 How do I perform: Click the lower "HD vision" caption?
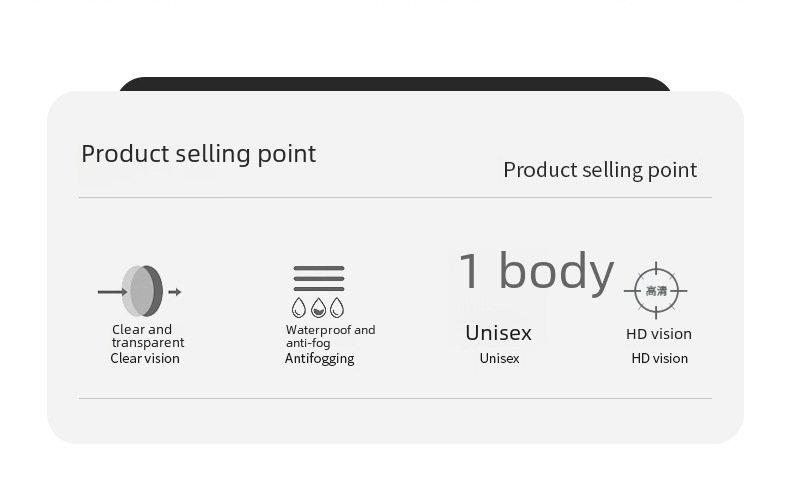[659, 358]
